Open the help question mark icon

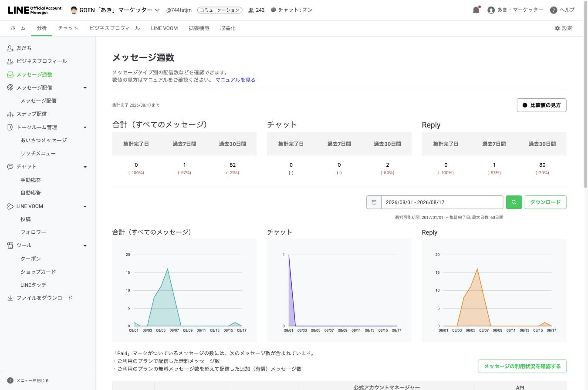click(554, 10)
